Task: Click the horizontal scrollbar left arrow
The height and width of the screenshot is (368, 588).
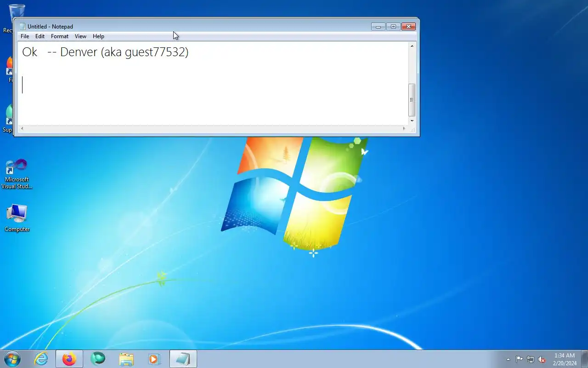Action: point(22,129)
